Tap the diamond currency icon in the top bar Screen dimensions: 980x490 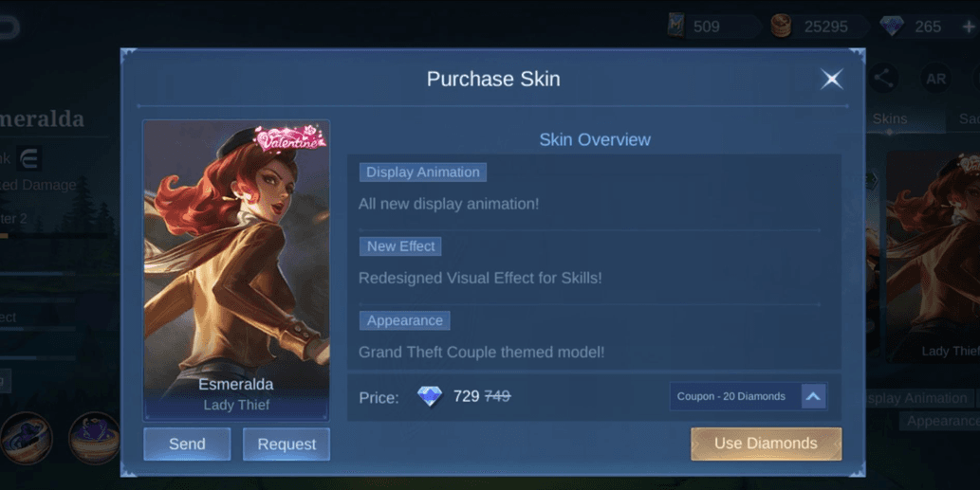[x=891, y=27]
